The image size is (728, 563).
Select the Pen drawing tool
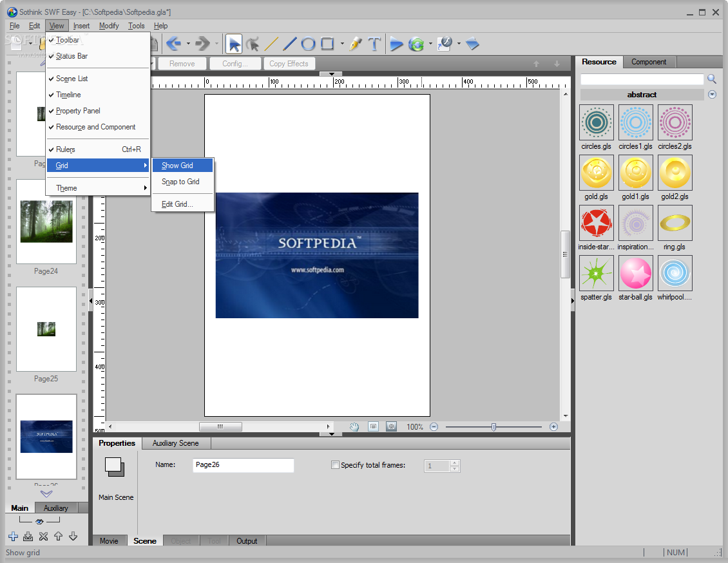coord(355,44)
